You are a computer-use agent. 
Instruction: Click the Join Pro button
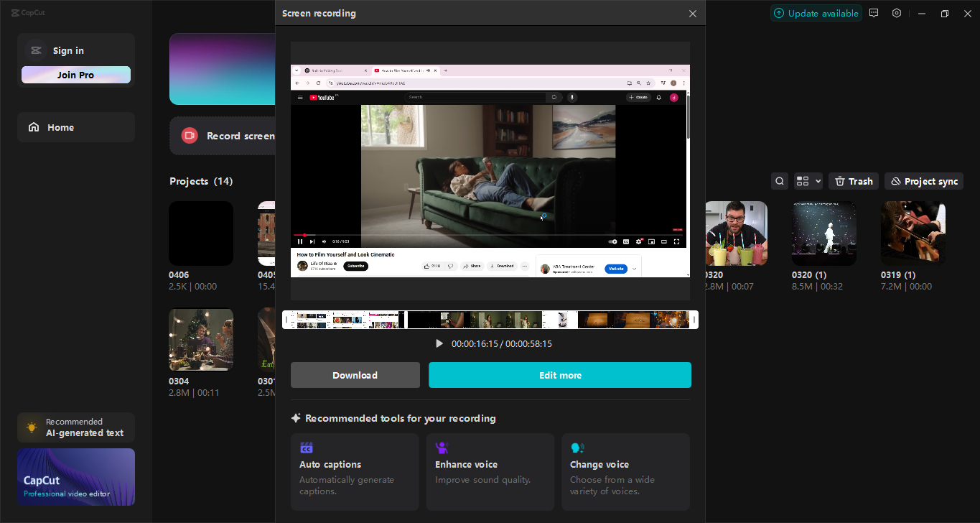tap(76, 75)
